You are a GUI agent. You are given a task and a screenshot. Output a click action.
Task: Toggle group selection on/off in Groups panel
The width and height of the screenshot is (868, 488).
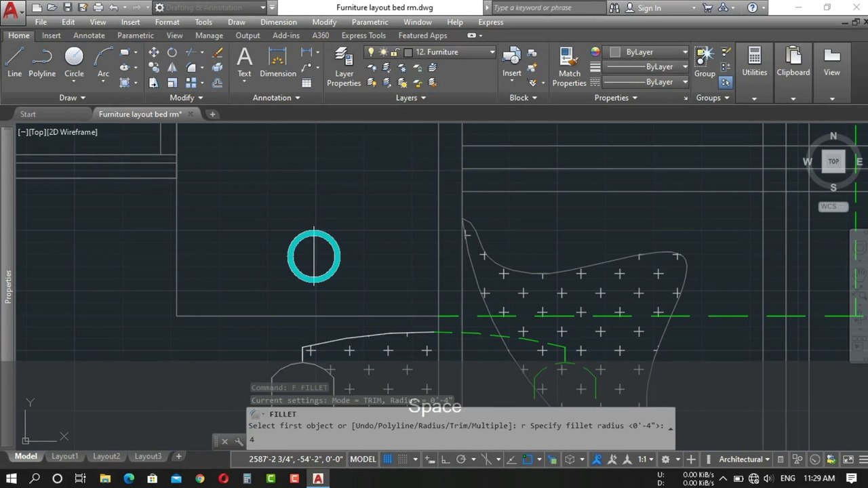(726, 83)
